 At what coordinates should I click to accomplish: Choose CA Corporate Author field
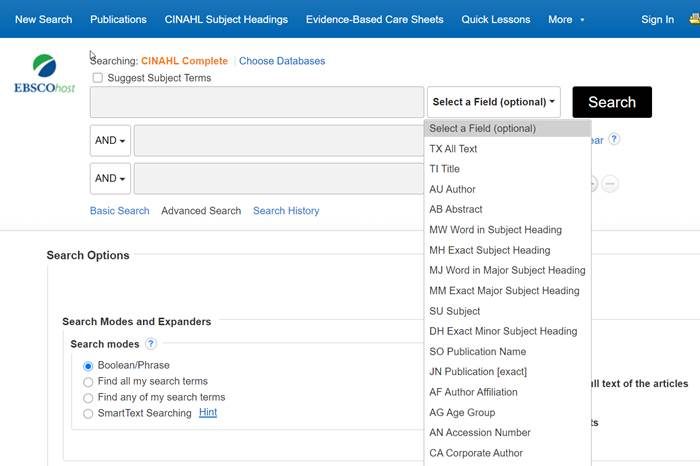(507, 453)
